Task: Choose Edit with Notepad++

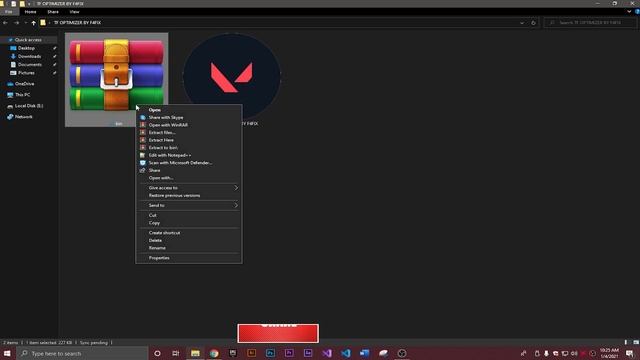Action: click(169, 155)
